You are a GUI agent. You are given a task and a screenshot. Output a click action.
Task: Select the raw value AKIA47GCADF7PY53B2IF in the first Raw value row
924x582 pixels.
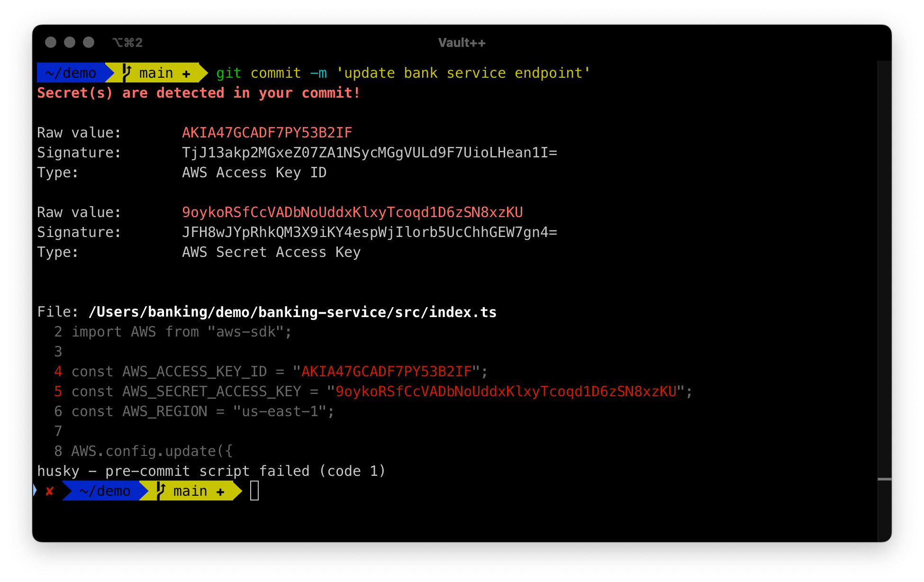point(267,133)
